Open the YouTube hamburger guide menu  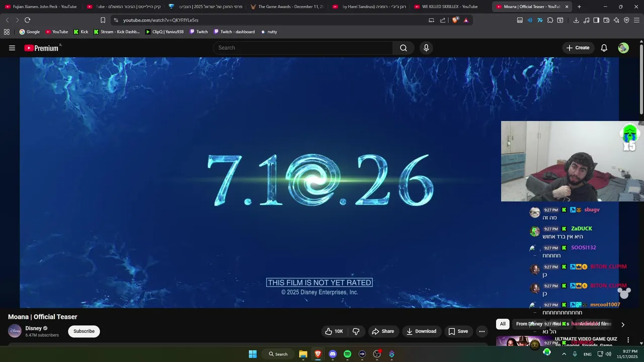12,48
